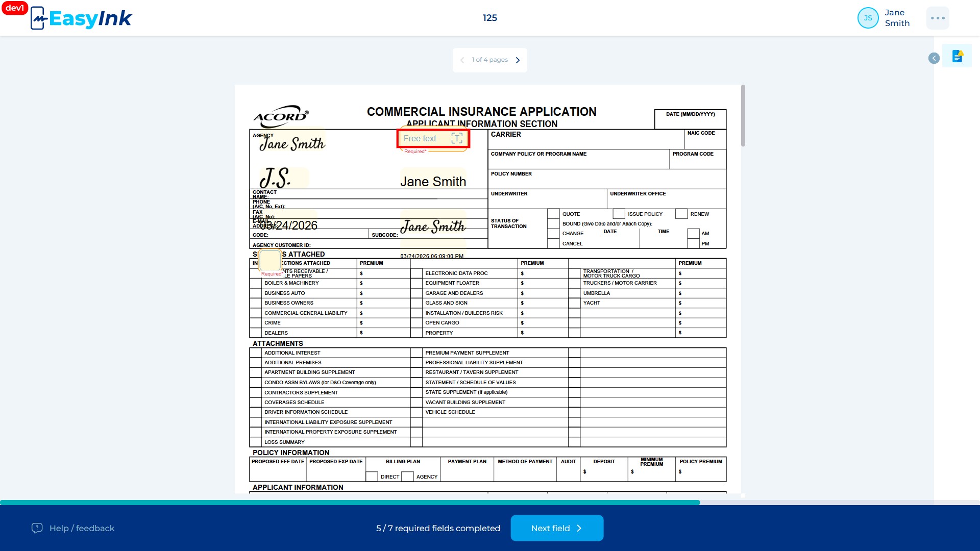Check the CHANGE checkbox
Viewport: 980px width, 551px height.
553,233
